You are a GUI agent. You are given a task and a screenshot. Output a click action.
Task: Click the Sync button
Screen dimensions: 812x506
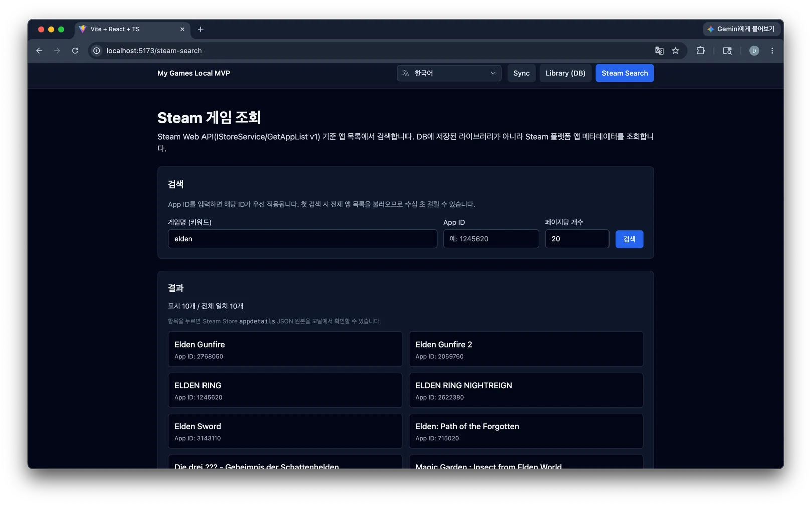[521, 73]
